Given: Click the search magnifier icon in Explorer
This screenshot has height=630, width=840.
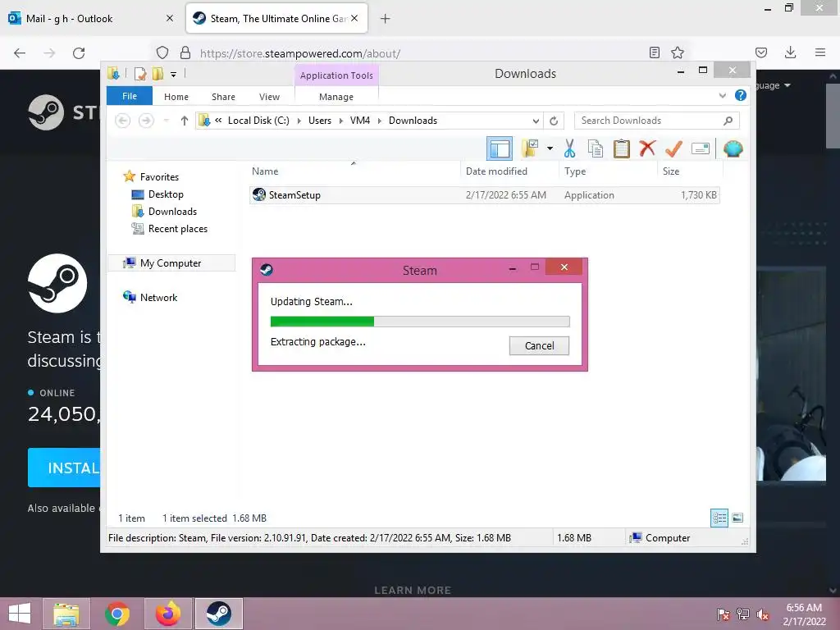Looking at the screenshot, I should 728,121.
